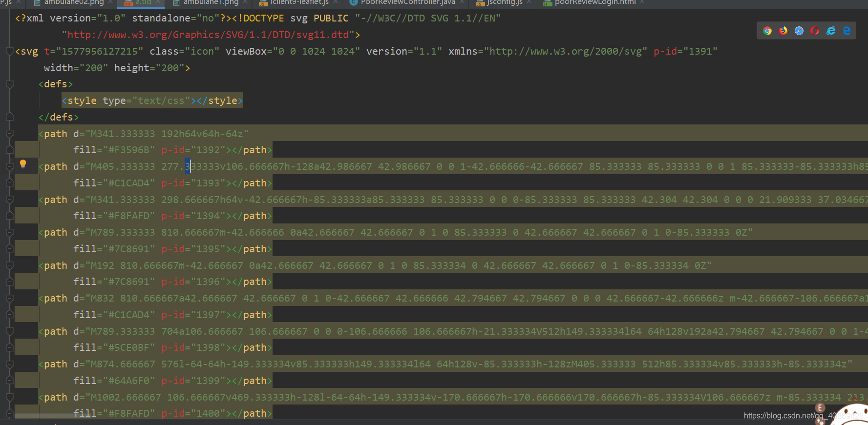Click the viewBox="0 0 1024 1024" attribute
The height and width of the screenshot is (425, 868).
tap(293, 51)
